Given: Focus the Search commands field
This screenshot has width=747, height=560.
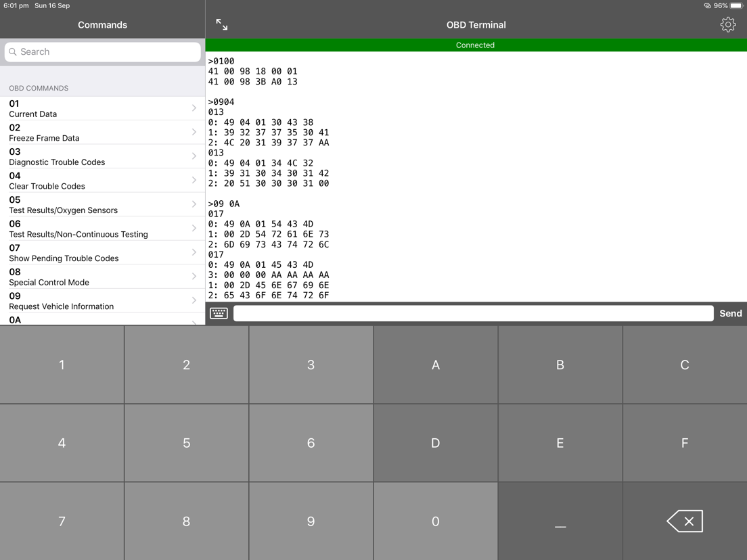Looking at the screenshot, I should pyautogui.click(x=102, y=52).
